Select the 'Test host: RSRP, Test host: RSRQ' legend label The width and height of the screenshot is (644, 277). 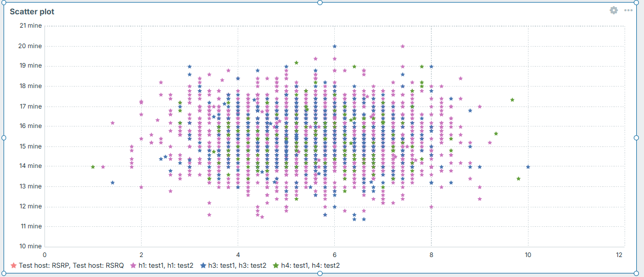(71, 265)
